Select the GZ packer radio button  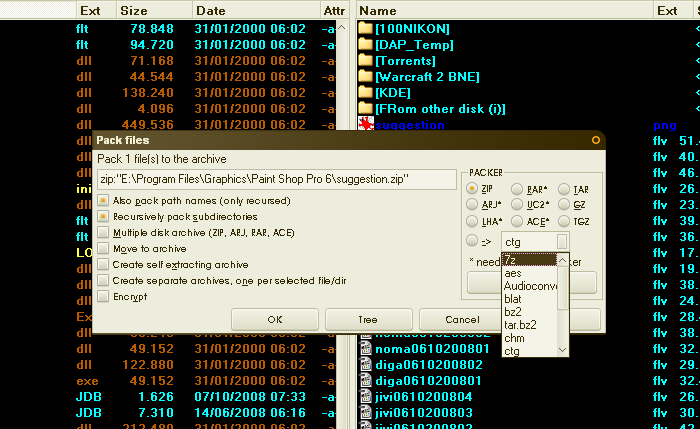[x=564, y=204]
